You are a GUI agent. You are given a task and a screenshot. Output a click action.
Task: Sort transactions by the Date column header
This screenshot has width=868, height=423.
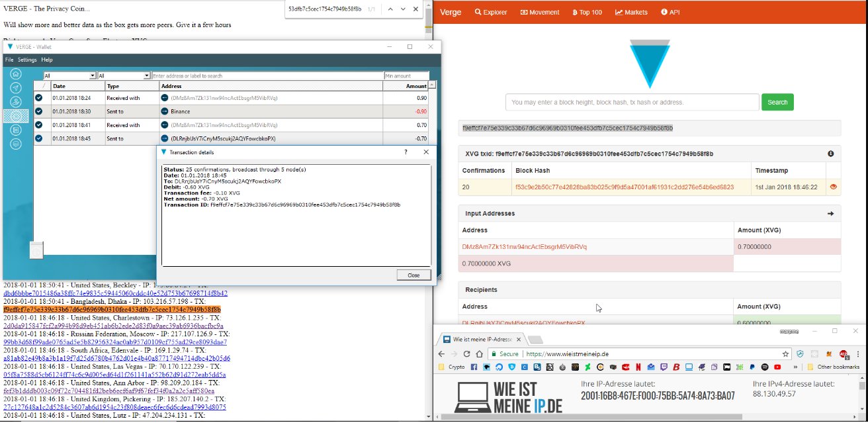77,86
